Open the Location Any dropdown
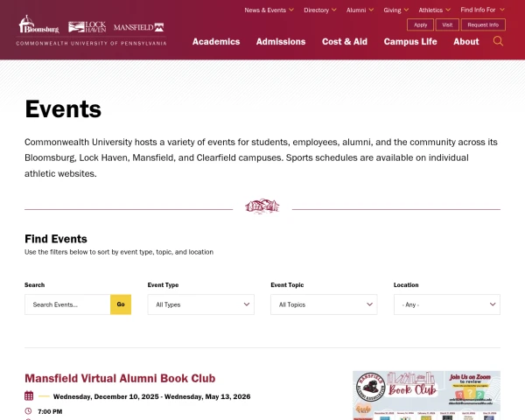 click(x=447, y=304)
